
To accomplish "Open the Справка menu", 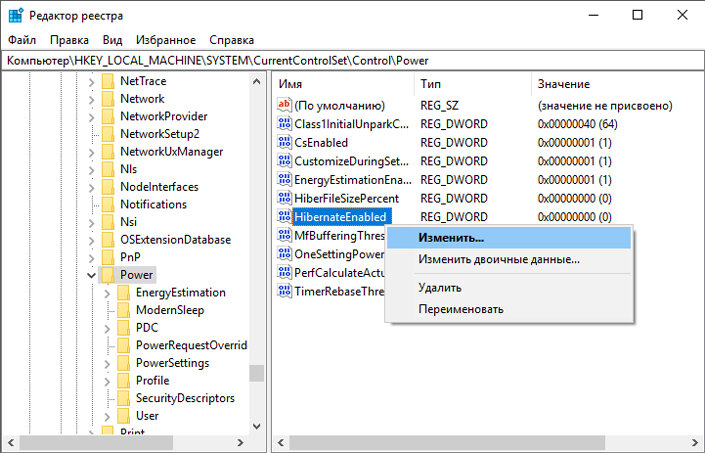I will [x=232, y=40].
